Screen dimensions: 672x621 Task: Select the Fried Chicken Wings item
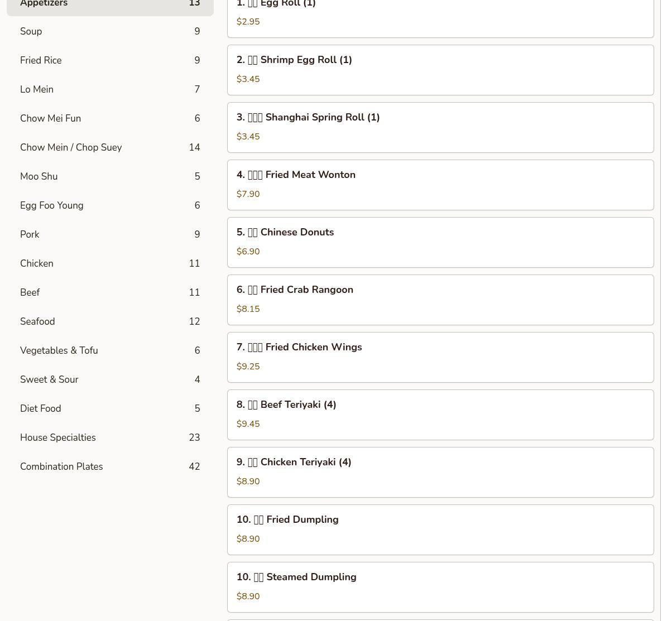click(x=440, y=357)
